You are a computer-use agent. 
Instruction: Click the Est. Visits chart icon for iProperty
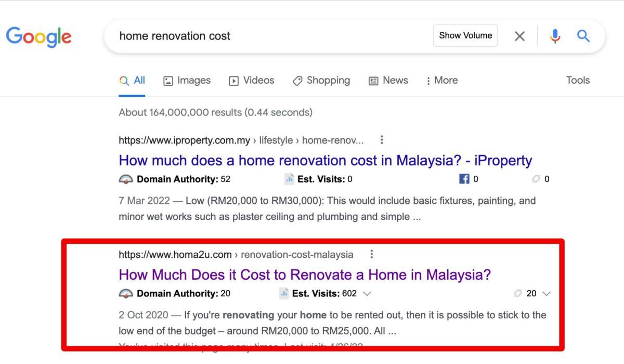click(289, 179)
